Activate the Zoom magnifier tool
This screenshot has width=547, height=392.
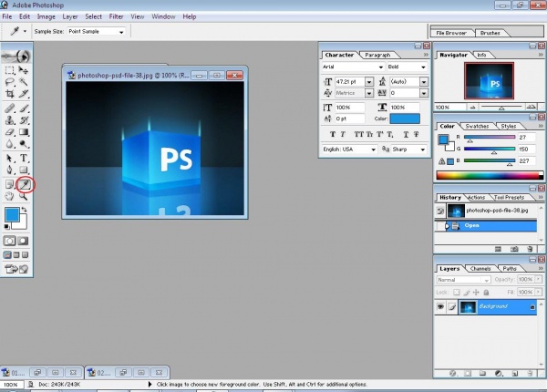[x=25, y=196]
